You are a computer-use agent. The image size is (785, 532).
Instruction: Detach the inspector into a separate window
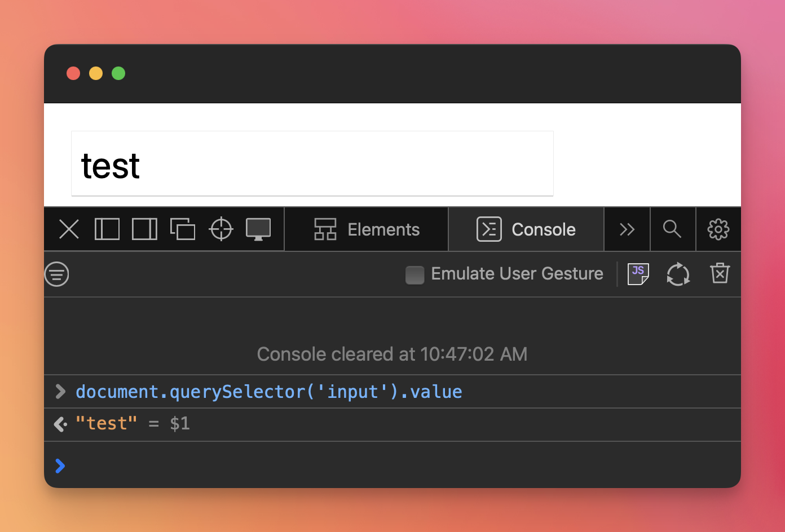(x=183, y=229)
